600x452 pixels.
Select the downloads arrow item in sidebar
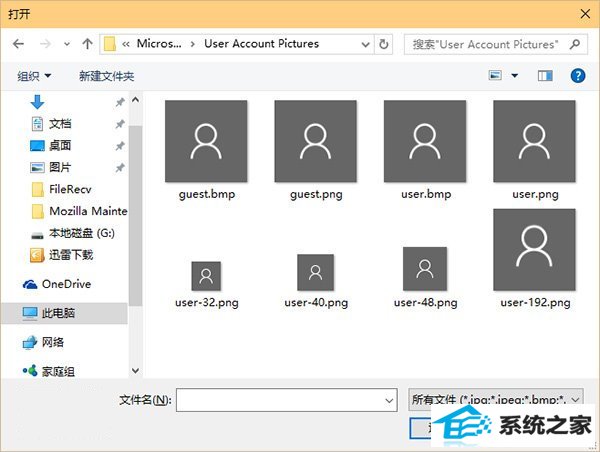pos(37,102)
